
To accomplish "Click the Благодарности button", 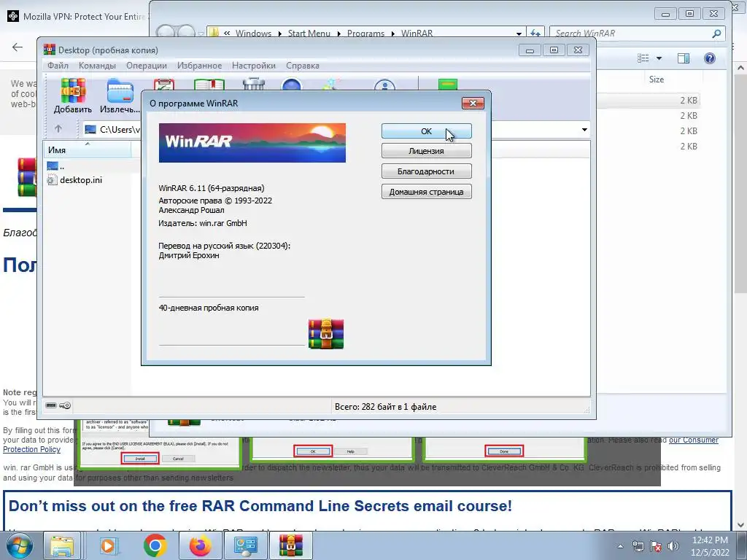I will click(426, 171).
